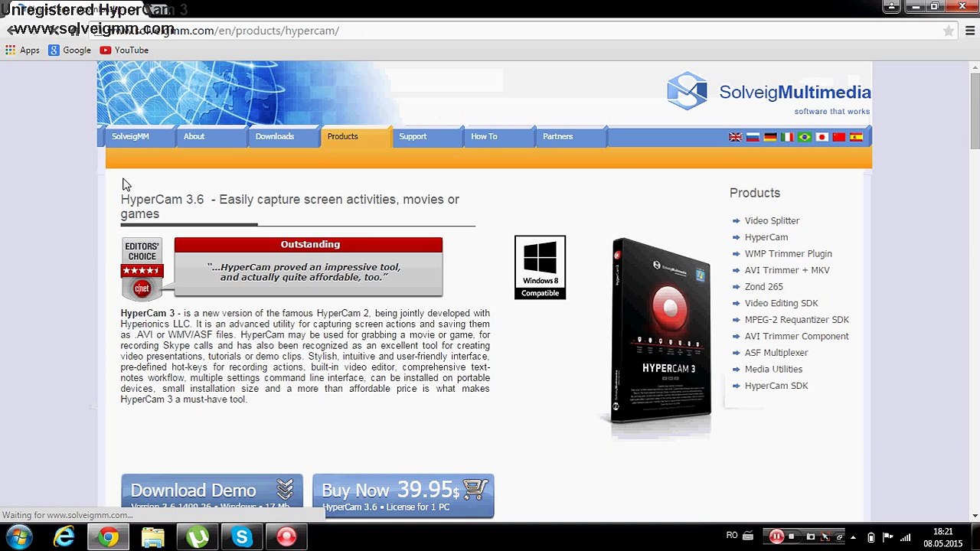980x551 pixels.
Task: Stop the HyperCam recording
Action: [x=791, y=536]
